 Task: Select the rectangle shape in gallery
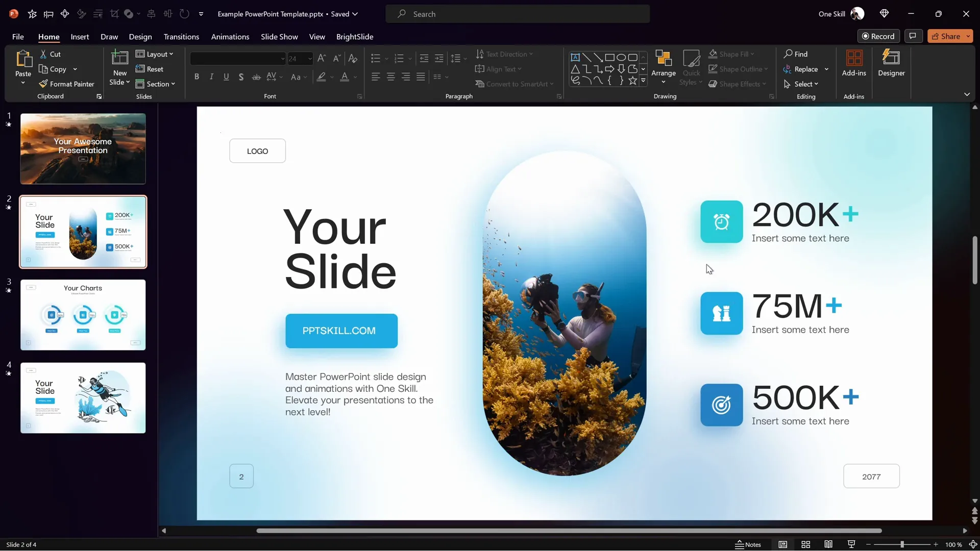tap(609, 57)
